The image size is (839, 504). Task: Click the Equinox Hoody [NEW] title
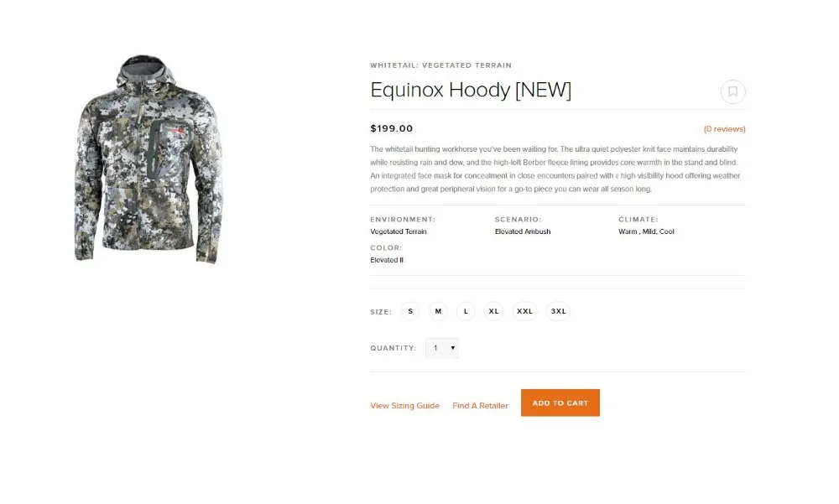click(471, 90)
